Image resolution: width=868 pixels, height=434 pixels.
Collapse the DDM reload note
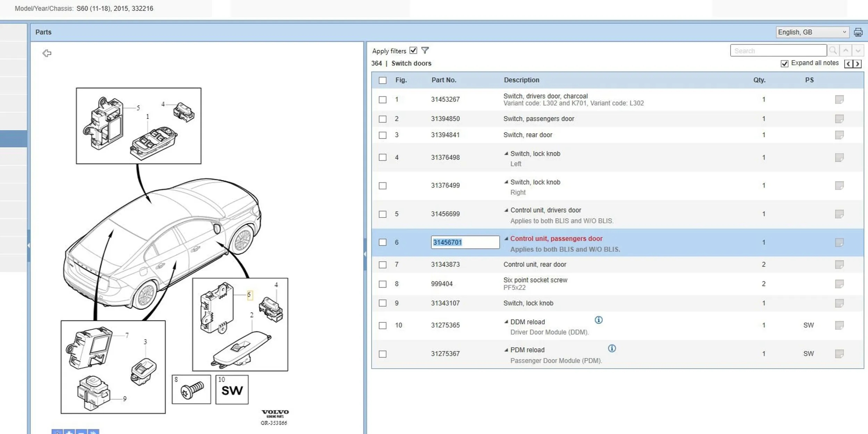[506, 322]
